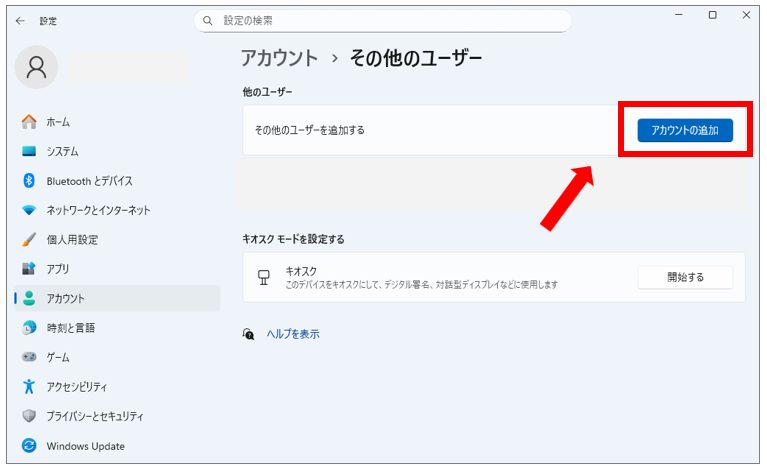Click the Privacy shield icon
Screen dimensions: 767x467
(x=29, y=416)
